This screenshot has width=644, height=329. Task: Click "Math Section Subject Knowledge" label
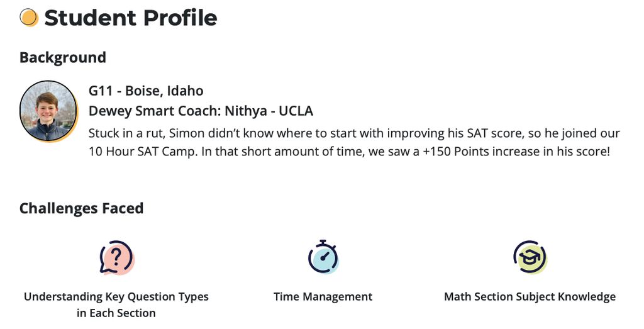click(x=530, y=296)
